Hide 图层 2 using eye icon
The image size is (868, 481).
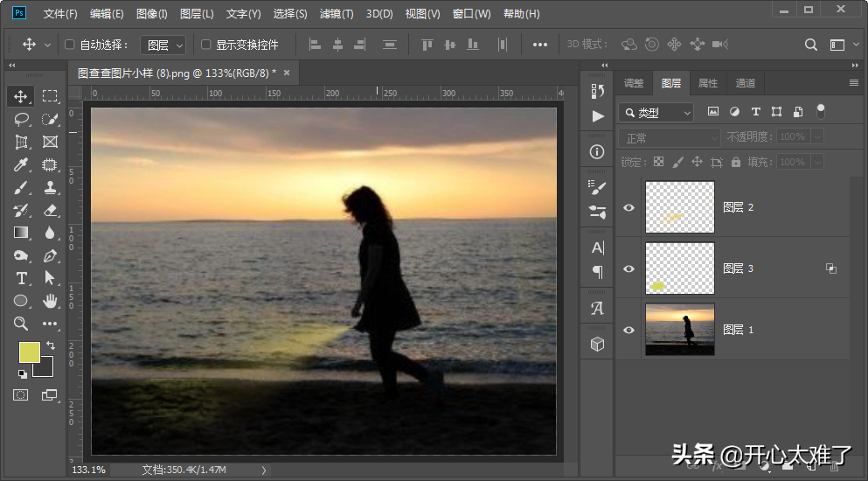[628, 207]
